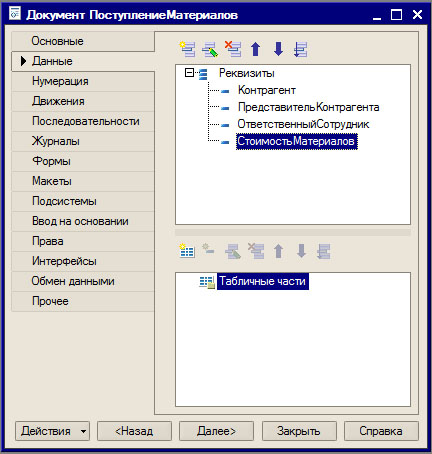The image size is (432, 454).
Task: Switch to the Основные tab
Action: pos(83,41)
